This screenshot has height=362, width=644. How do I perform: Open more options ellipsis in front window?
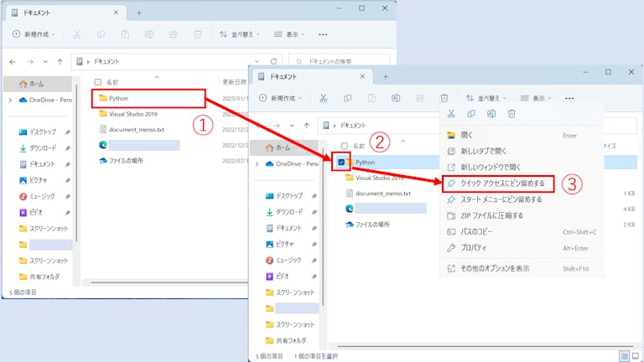click(x=569, y=98)
